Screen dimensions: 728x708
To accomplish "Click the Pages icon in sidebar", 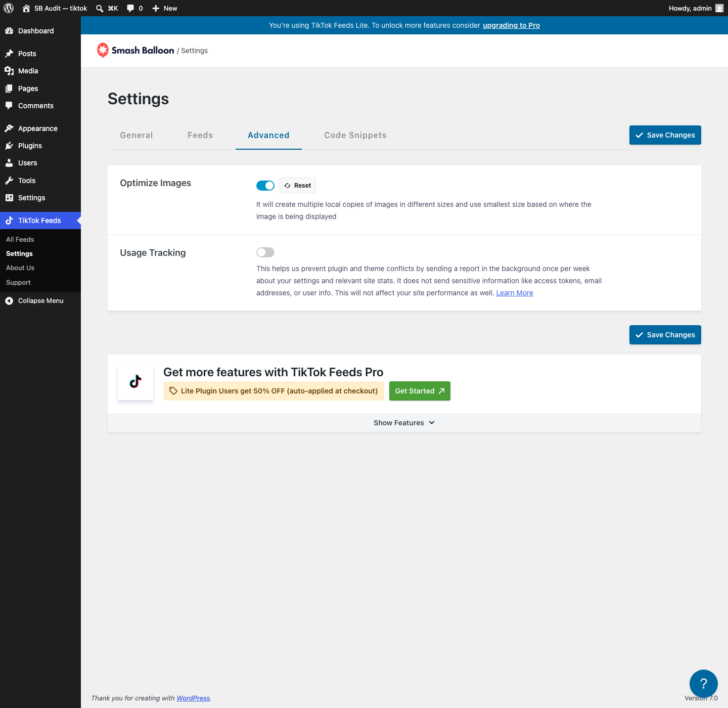I will click(9, 88).
